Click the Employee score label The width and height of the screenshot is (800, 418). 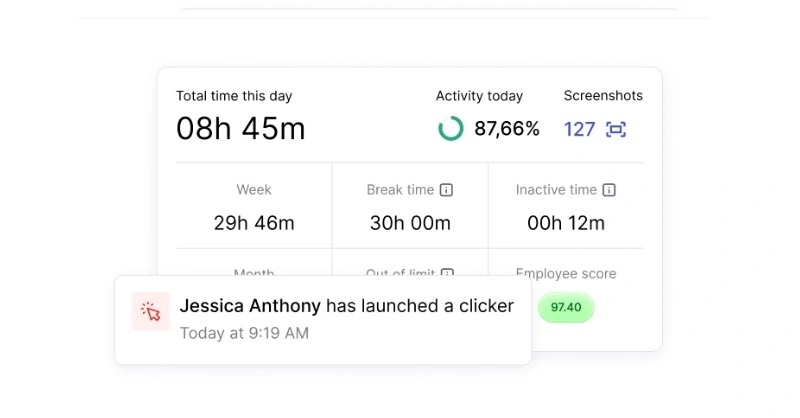click(566, 273)
